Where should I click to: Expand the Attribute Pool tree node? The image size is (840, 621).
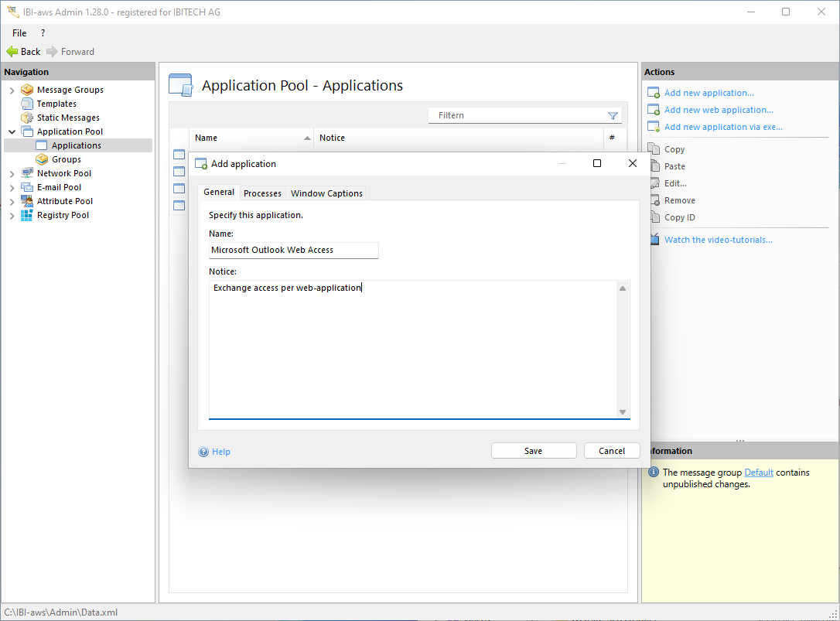12,202
